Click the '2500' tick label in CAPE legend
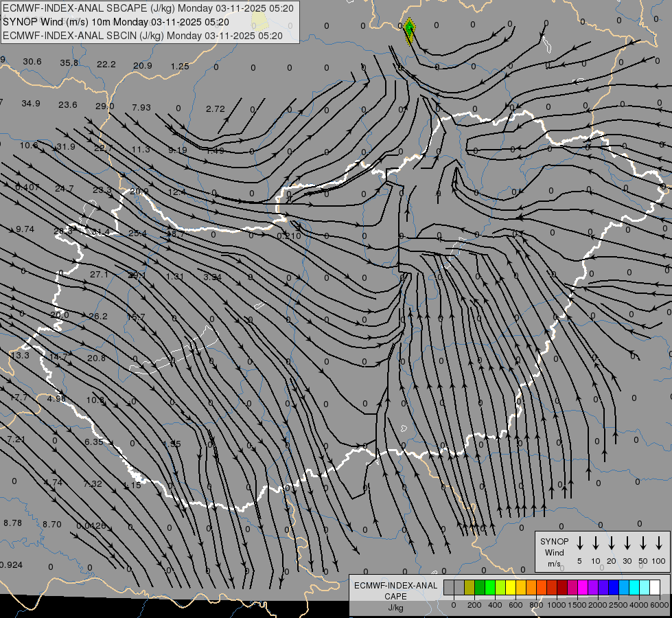This screenshot has height=618, width=672. [x=618, y=605]
